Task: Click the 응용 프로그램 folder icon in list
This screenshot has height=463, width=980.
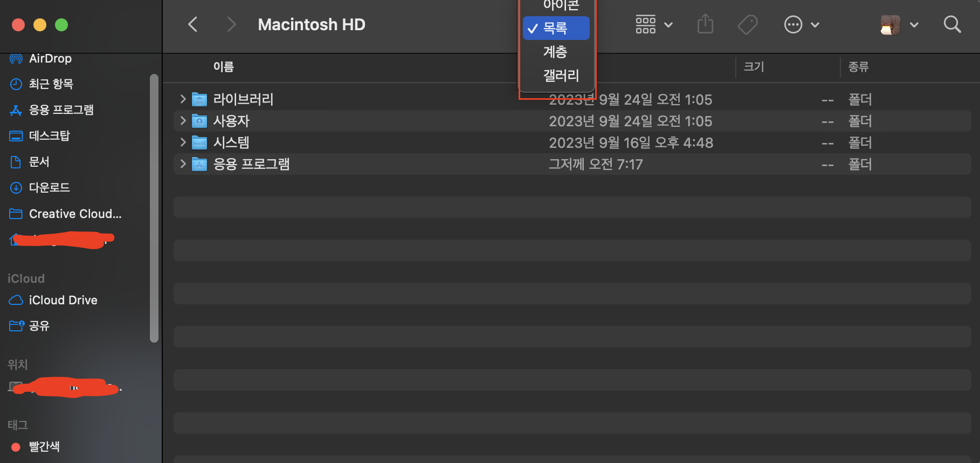Action: click(x=199, y=164)
